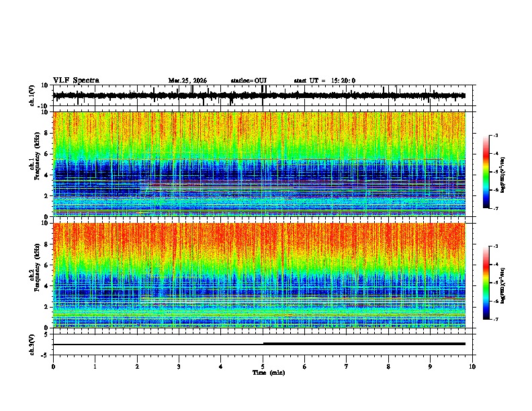The image size is (532, 411).
Task: Click the "10" tick ending the Time axis
Action: [x=472, y=367]
